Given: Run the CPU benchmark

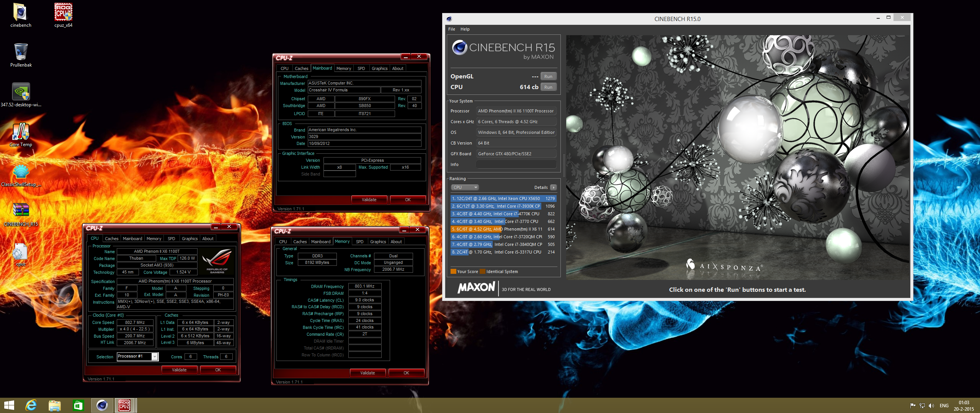Looking at the screenshot, I should pyautogui.click(x=548, y=87).
